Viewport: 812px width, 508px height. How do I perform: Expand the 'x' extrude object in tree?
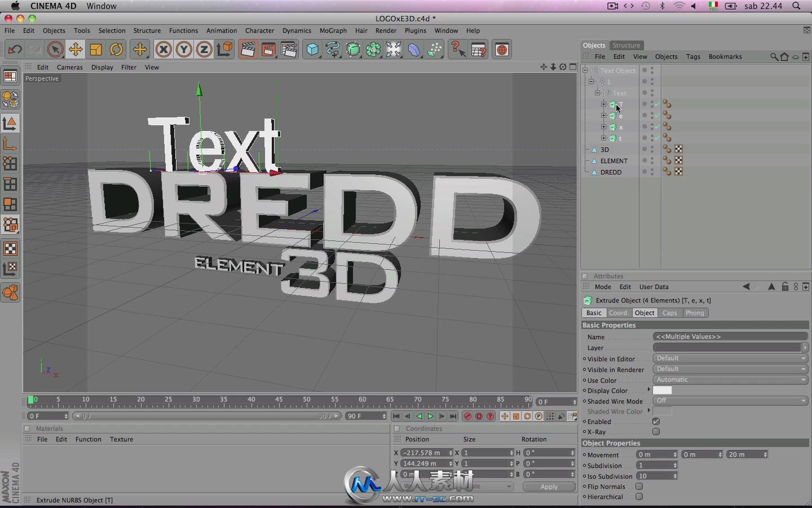[x=603, y=126]
